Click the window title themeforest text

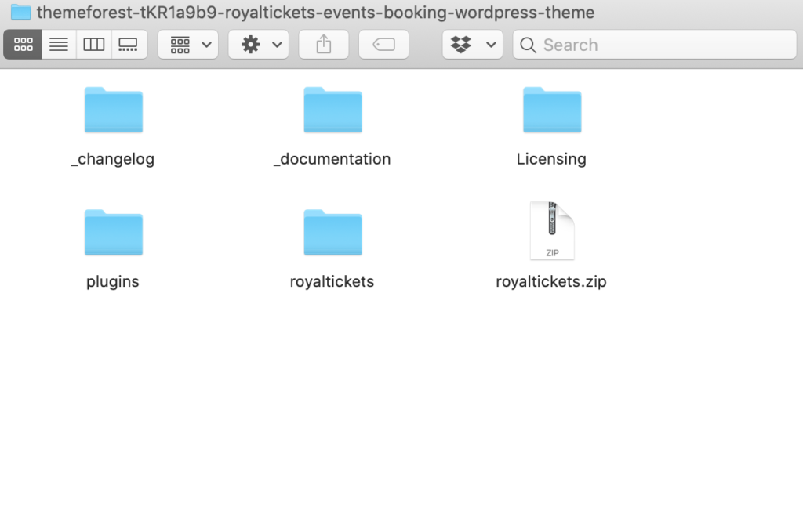(315, 13)
